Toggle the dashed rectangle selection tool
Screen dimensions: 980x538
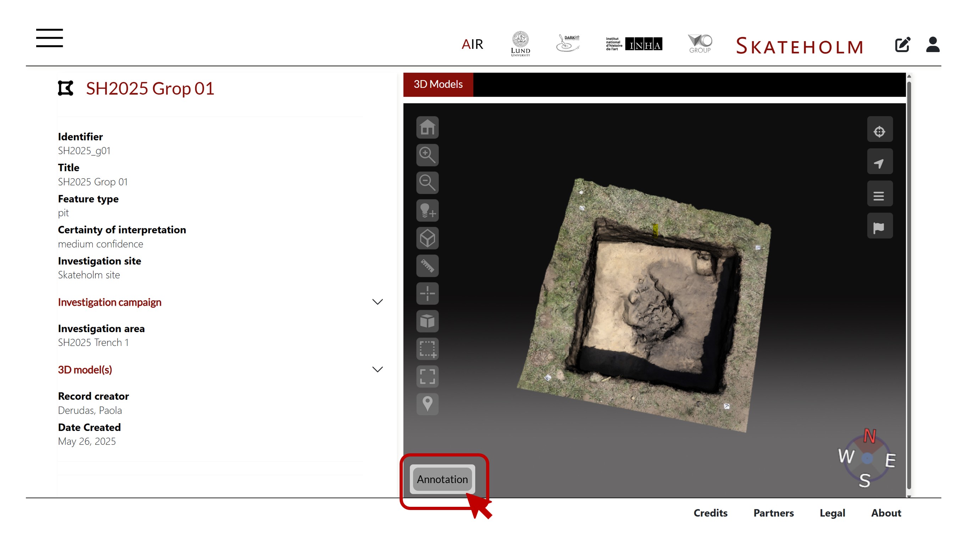(x=427, y=349)
